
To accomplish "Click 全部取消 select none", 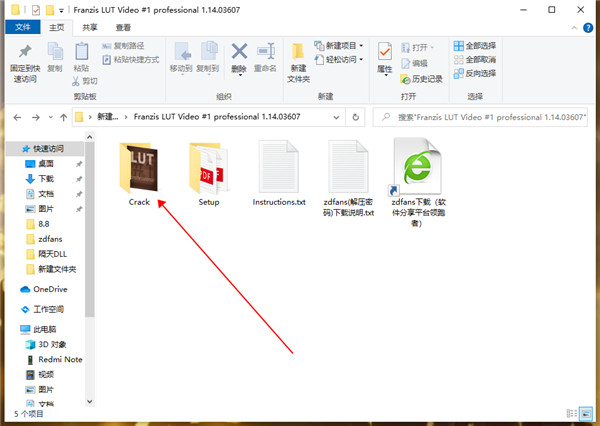I will (x=475, y=60).
